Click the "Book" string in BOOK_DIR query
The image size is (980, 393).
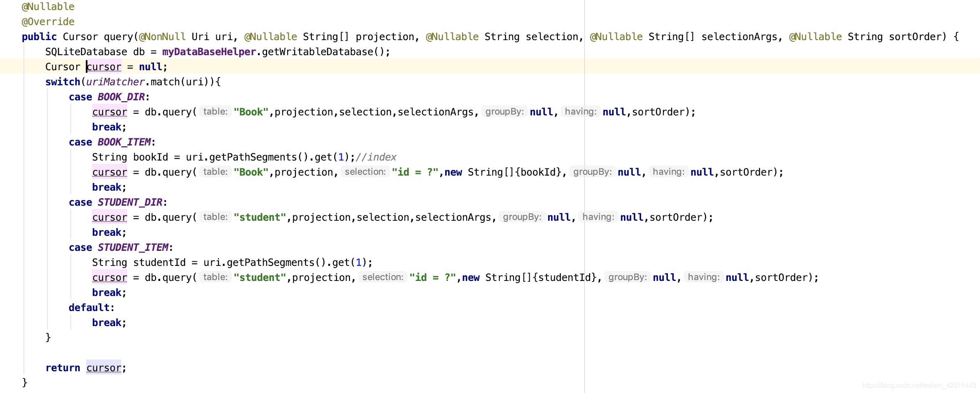point(251,112)
